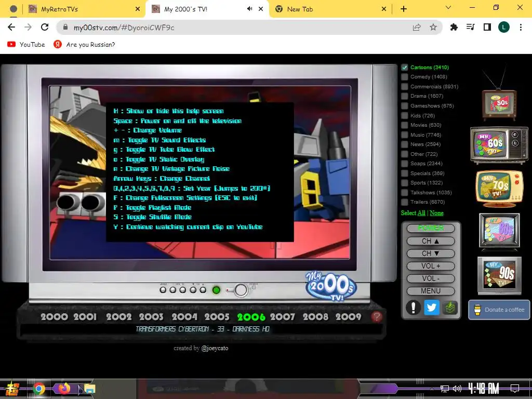Reload the page with refresh icon
Viewport: 532px width, 399px height.
coord(45,28)
